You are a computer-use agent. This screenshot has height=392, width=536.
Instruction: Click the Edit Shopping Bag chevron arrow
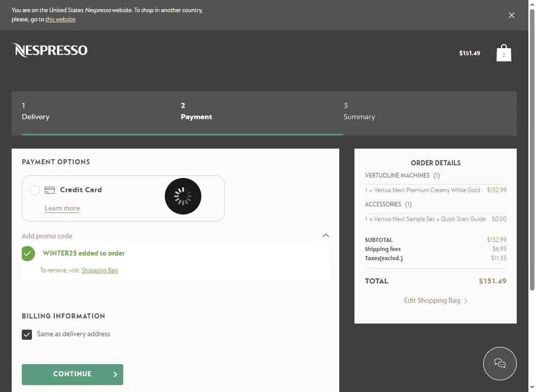tap(466, 301)
